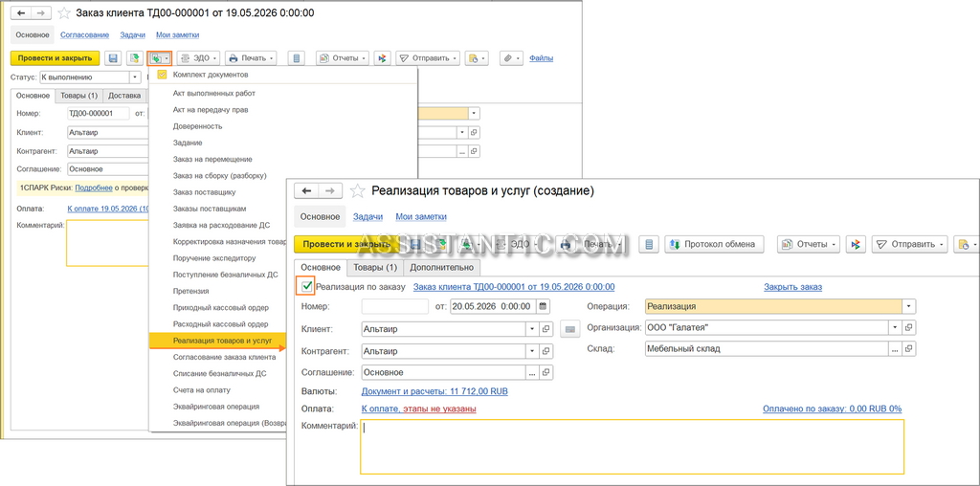Image resolution: width=980 pixels, height=486 pixels.
Task: Open the Отчеты dropdown in Realization window
Action: point(810,244)
